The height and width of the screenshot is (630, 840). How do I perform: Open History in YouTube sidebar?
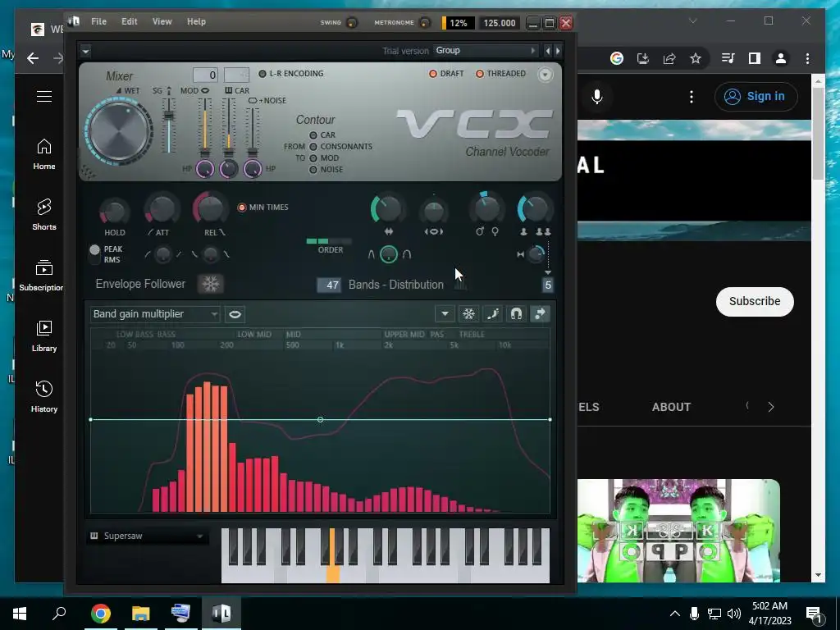pos(44,397)
